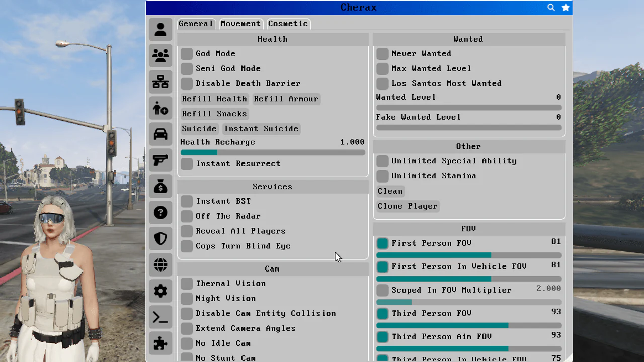Image resolution: width=644 pixels, height=362 pixels.
Task: Enable No Idle Cam checkbox
Action: point(187,344)
